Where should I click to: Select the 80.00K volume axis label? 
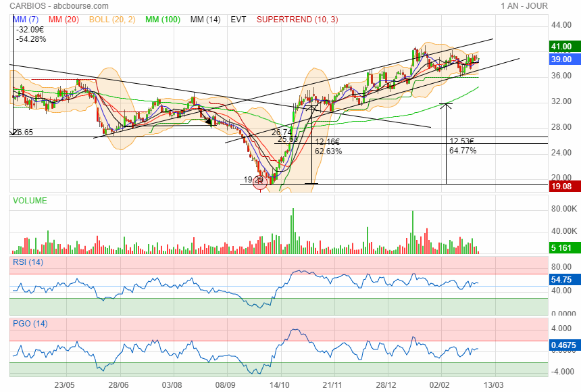[564, 209]
